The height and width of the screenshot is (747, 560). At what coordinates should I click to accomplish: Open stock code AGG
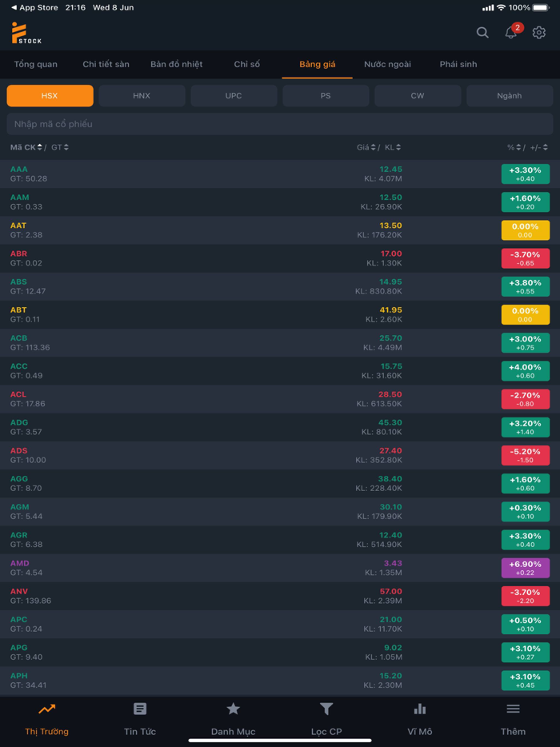click(19, 478)
